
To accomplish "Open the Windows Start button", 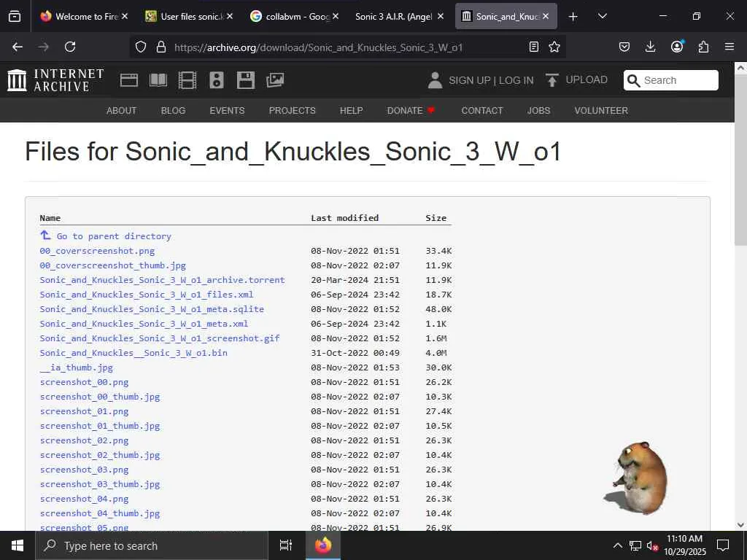I will coord(18,545).
